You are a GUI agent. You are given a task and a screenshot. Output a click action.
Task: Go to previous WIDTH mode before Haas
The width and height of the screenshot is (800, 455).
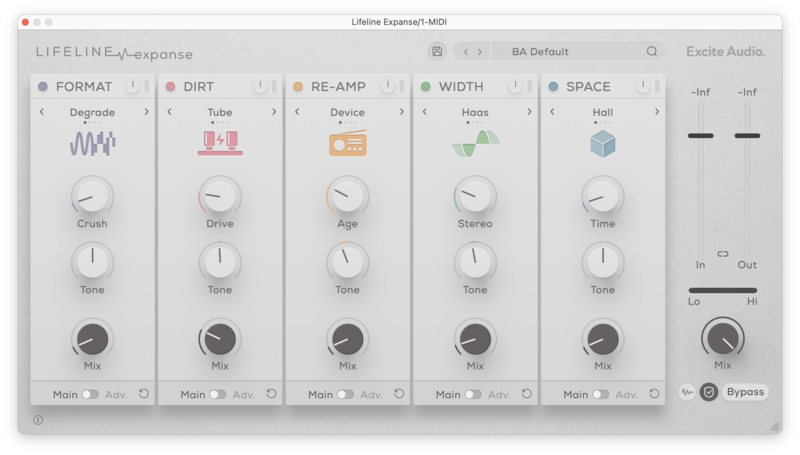pyautogui.click(x=424, y=112)
